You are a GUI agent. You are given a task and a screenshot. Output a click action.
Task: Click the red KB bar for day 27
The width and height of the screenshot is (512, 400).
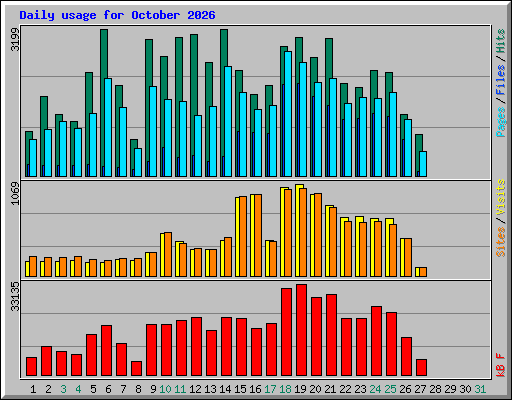pyautogui.click(x=421, y=367)
